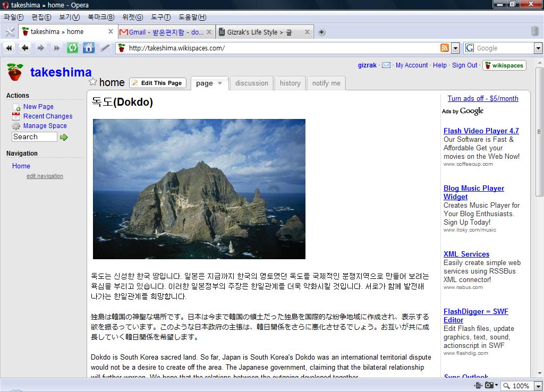Open the wikispaces mail envelope icon

(386, 65)
